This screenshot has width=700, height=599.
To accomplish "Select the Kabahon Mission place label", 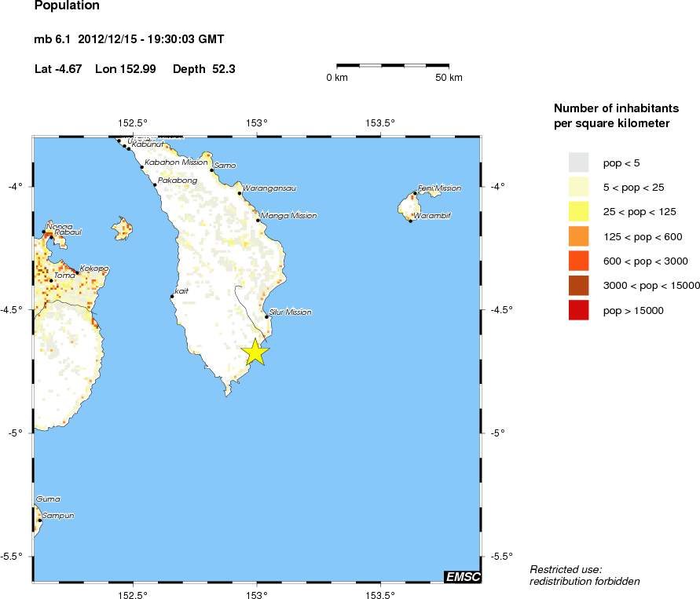I will coord(176,162).
